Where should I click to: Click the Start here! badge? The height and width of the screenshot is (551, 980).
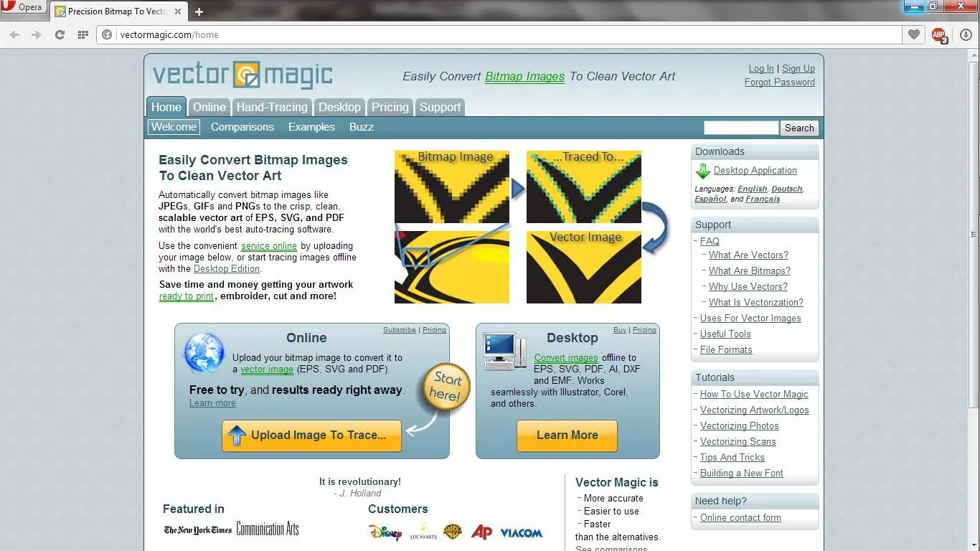click(x=445, y=388)
